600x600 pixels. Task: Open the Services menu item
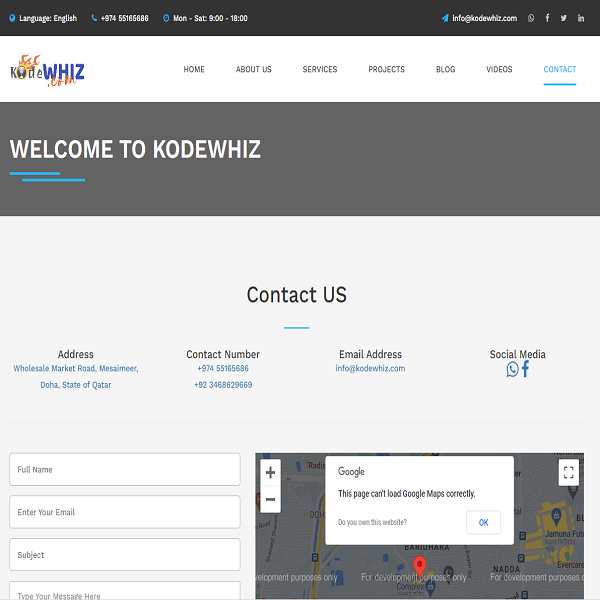pyautogui.click(x=320, y=69)
